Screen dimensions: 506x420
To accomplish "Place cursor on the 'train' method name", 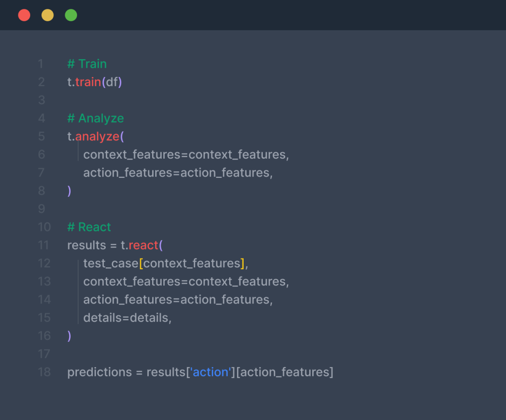I will coord(88,82).
